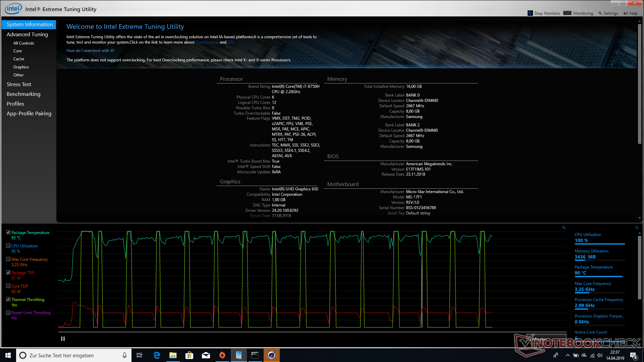644x362 pixels.
Task: Open the Benchmarking section
Action: [x=23, y=94]
